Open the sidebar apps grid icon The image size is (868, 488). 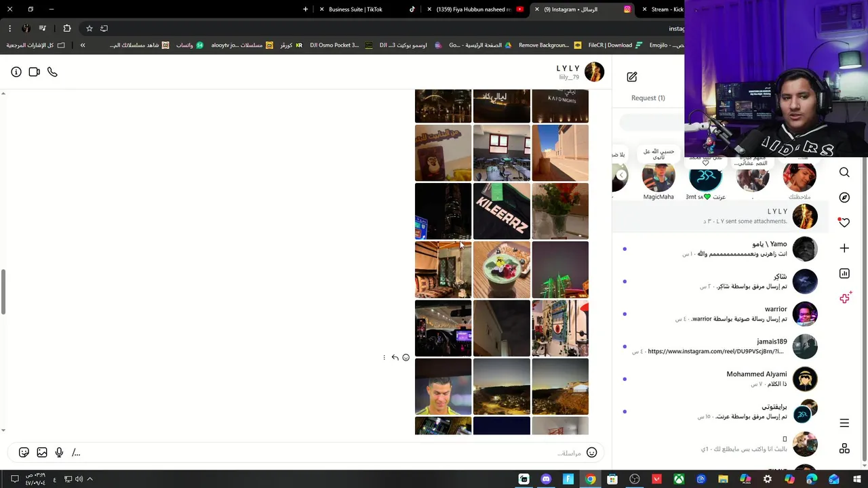844,448
